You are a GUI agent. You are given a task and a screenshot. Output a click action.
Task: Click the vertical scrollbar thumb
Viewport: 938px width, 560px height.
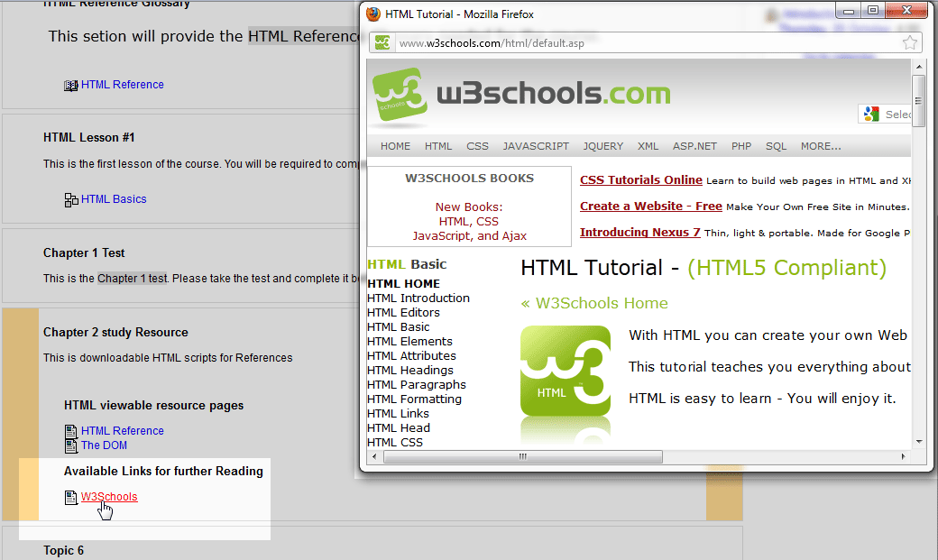(x=919, y=100)
